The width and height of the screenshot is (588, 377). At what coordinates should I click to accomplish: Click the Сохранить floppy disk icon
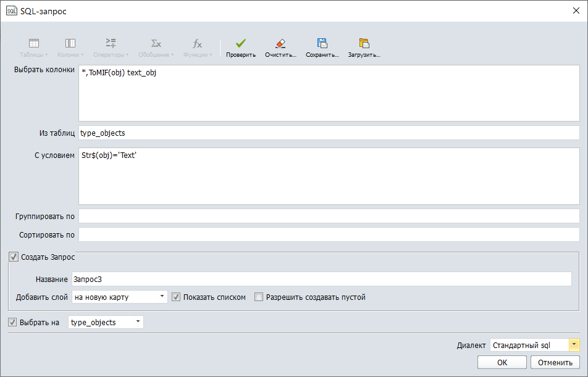click(322, 43)
